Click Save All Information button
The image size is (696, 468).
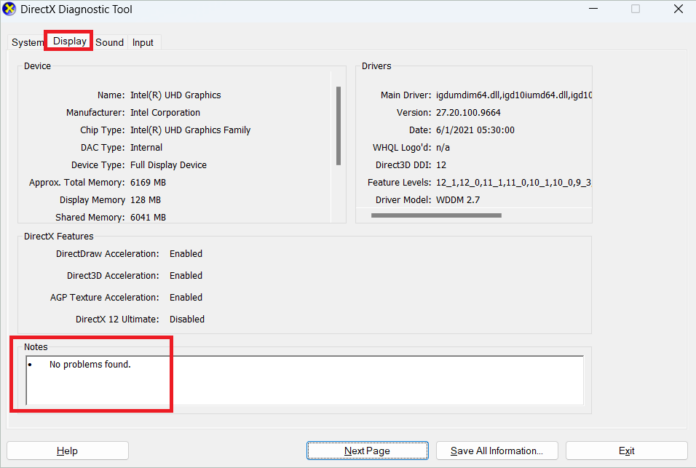coord(497,451)
